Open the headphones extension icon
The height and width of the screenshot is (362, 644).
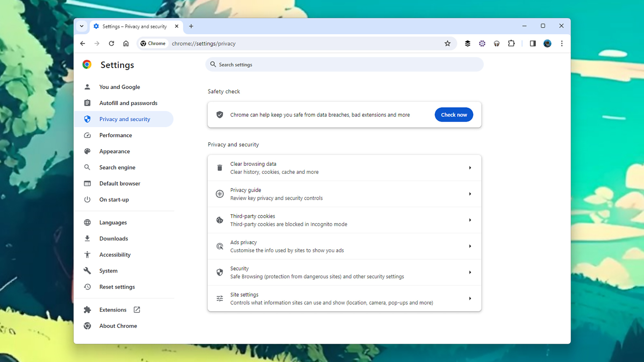tap(497, 43)
